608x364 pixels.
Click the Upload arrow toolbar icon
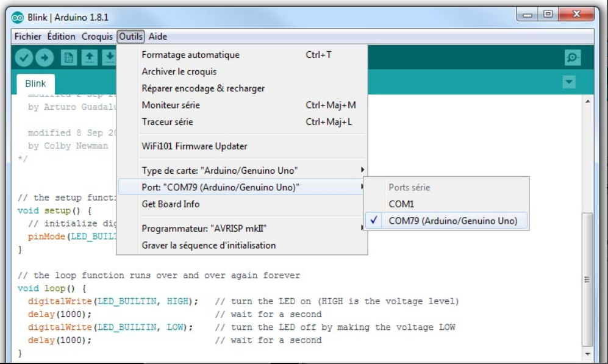coord(45,57)
